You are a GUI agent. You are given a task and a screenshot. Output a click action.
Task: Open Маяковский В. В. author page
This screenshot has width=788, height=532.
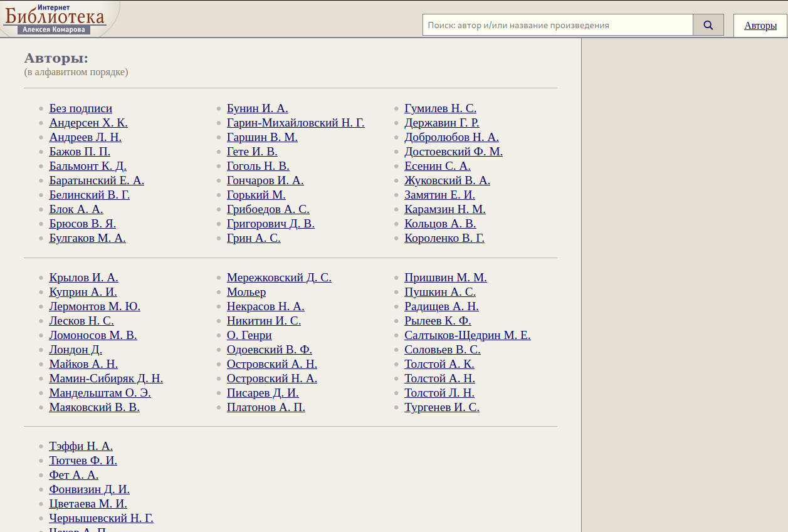click(x=94, y=407)
